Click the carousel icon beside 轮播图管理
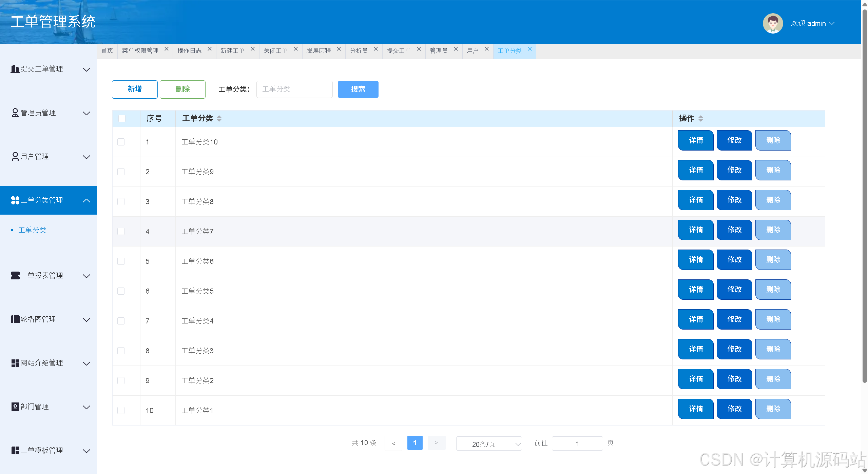The image size is (868, 474). coord(15,319)
